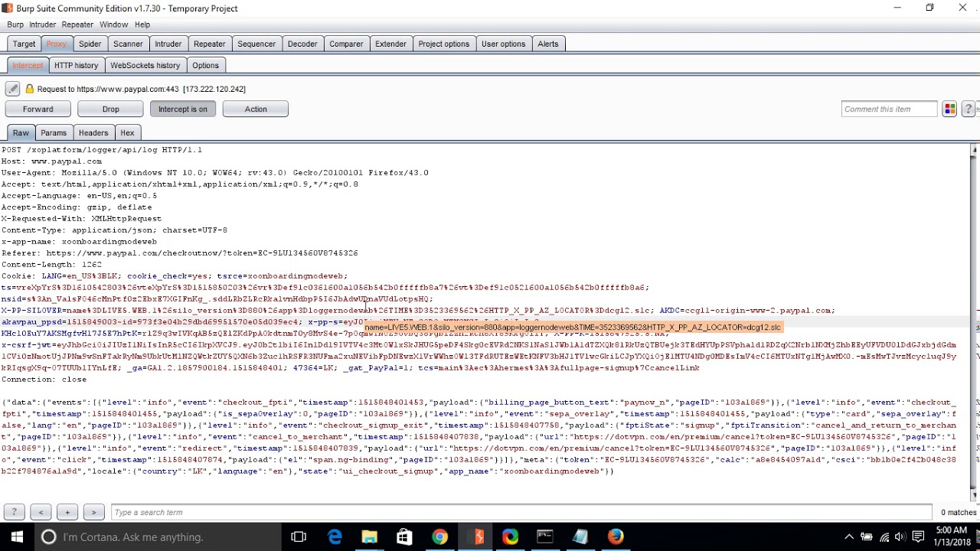The height and width of the screenshot is (551, 980).
Task: Switch to the WebSockets history sub-tab
Action: tap(145, 65)
